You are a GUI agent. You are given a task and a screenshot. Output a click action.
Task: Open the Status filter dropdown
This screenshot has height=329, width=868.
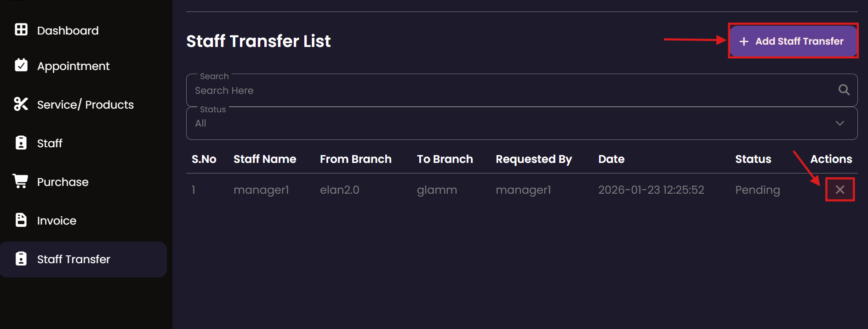click(x=521, y=123)
